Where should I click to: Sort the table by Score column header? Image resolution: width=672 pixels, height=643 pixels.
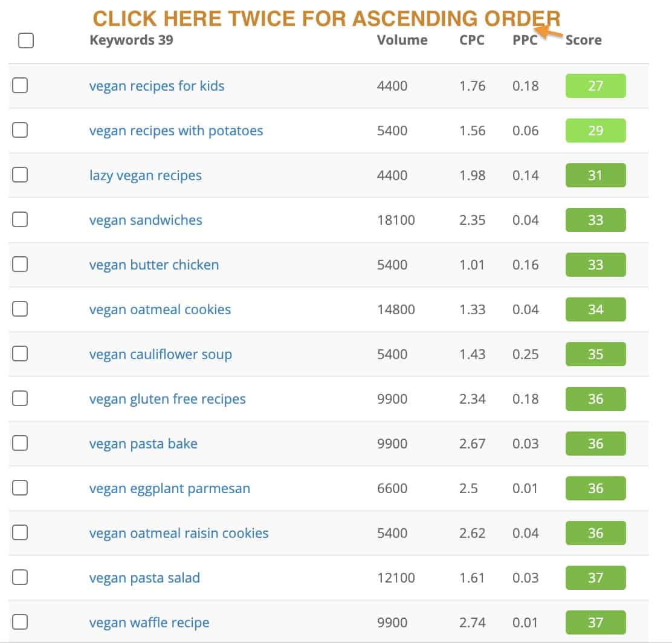(x=583, y=40)
